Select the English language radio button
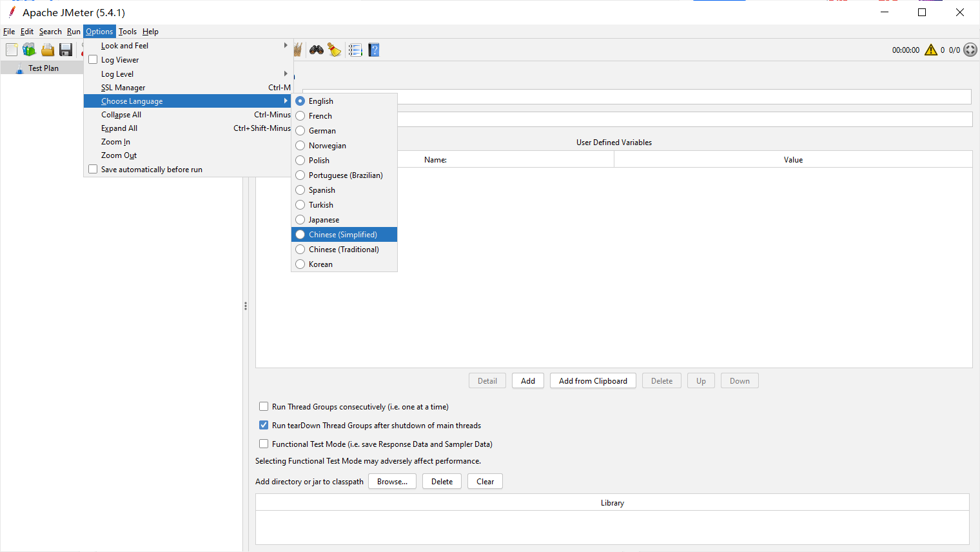 [300, 101]
